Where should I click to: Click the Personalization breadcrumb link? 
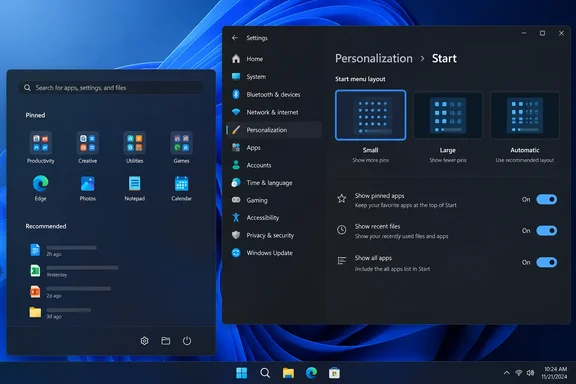pos(374,58)
